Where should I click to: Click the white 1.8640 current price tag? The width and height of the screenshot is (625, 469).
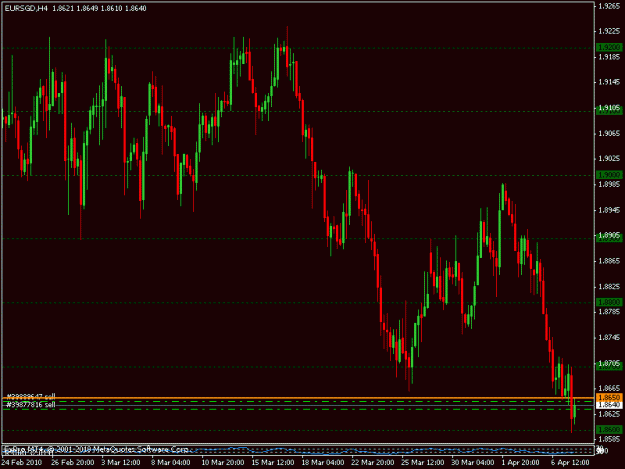click(609, 405)
